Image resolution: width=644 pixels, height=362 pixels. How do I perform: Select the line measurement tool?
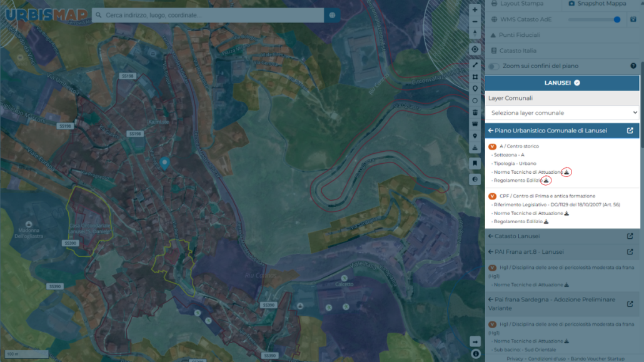pyautogui.click(x=475, y=65)
